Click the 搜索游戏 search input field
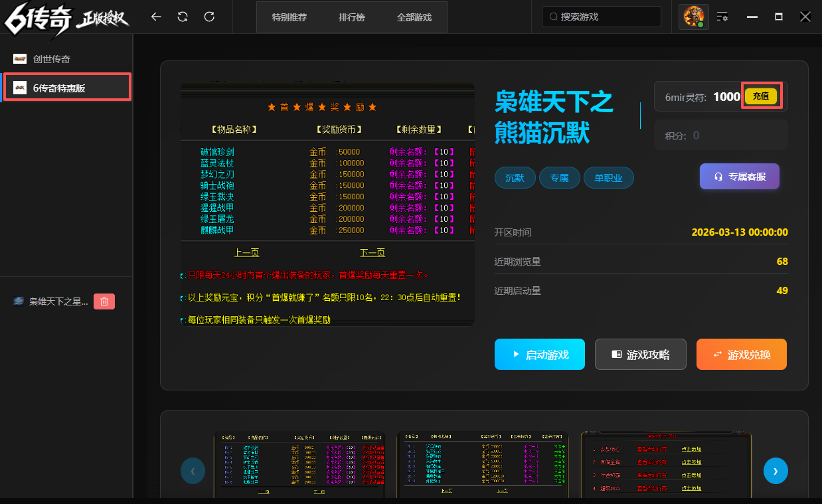The image size is (822, 504). 601,17
